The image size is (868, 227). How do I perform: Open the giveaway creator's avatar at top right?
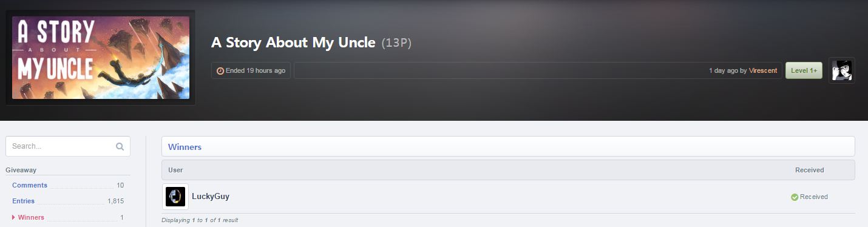point(842,70)
